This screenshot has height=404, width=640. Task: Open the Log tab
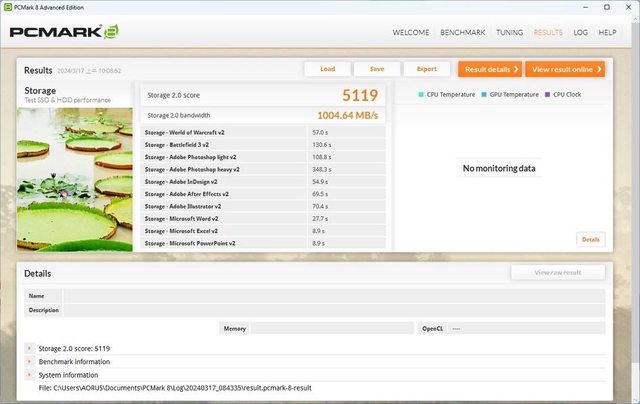580,32
